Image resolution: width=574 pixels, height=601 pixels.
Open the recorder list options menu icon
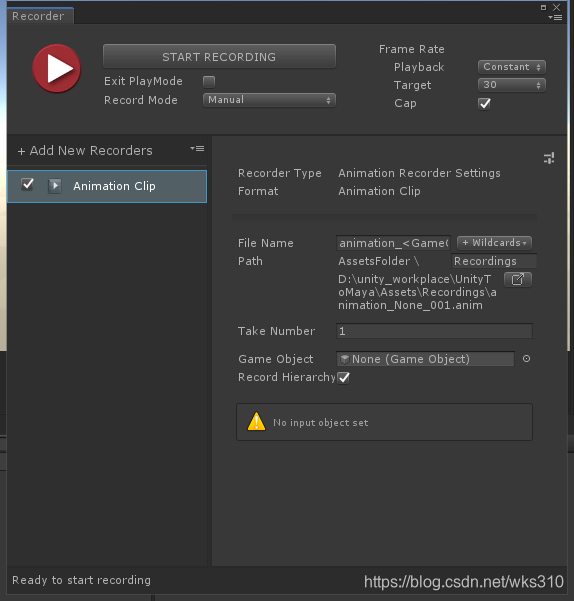[x=197, y=149]
